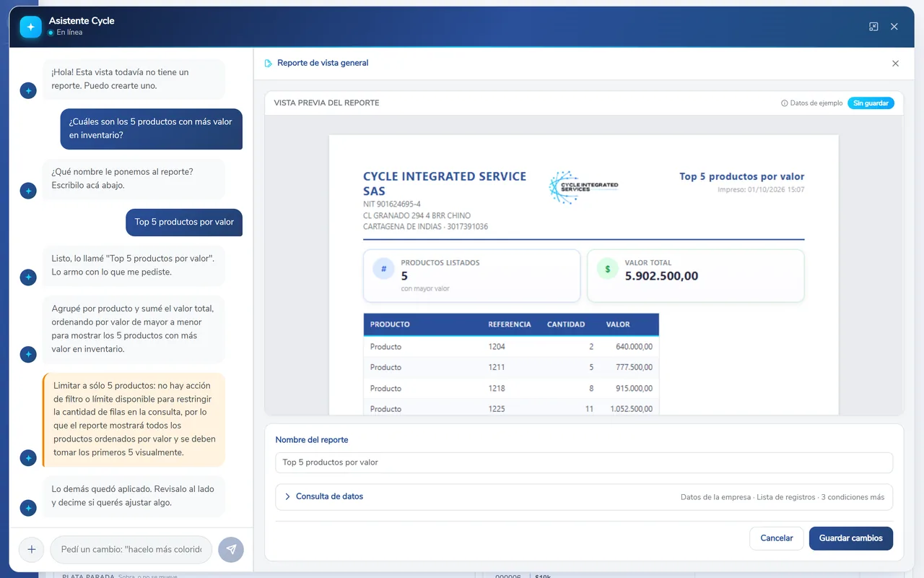The image size is (924, 578).
Task: Click the CYCLE INTEGRATED SERVICE SAS company name
Action: [x=445, y=184]
